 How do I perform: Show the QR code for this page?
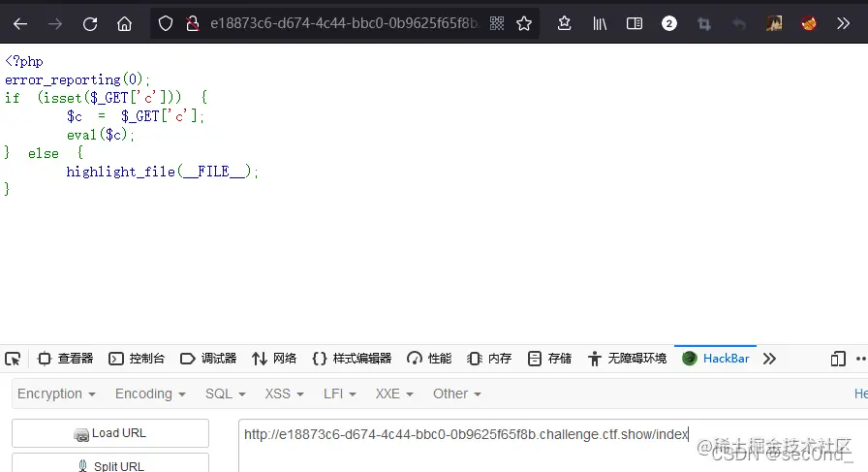click(x=497, y=23)
